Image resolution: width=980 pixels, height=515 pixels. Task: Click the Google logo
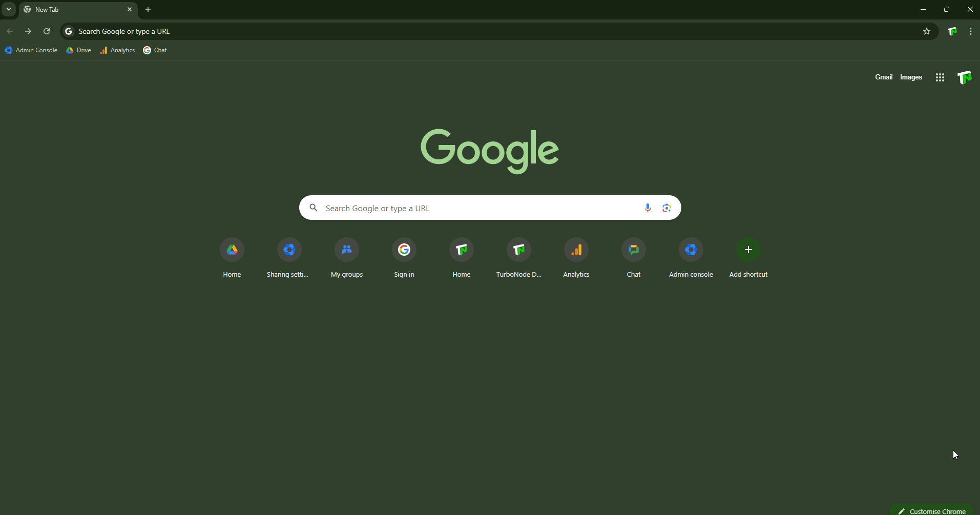[x=490, y=151]
